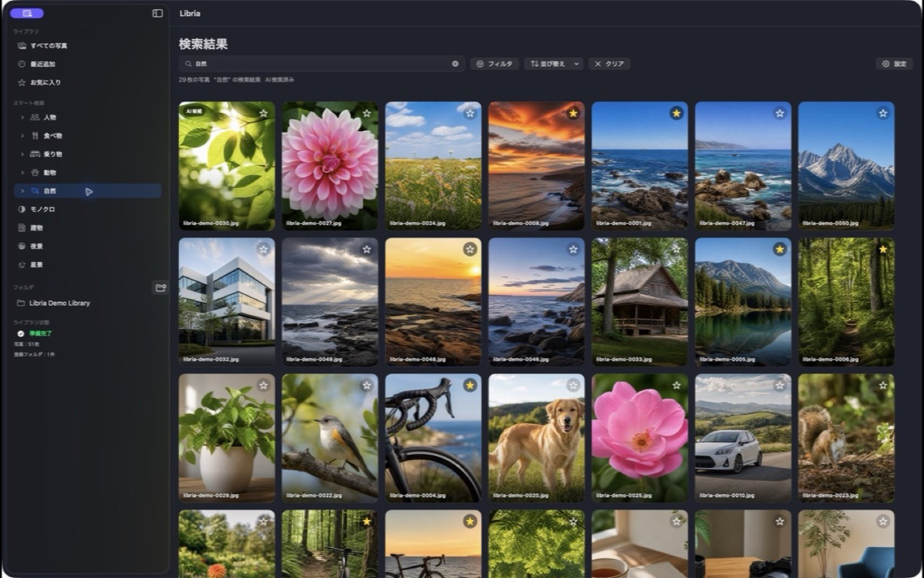Favorite libria-demo-0027.jpg with its star
Image resolution: width=924 pixels, height=578 pixels.
point(367,113)
